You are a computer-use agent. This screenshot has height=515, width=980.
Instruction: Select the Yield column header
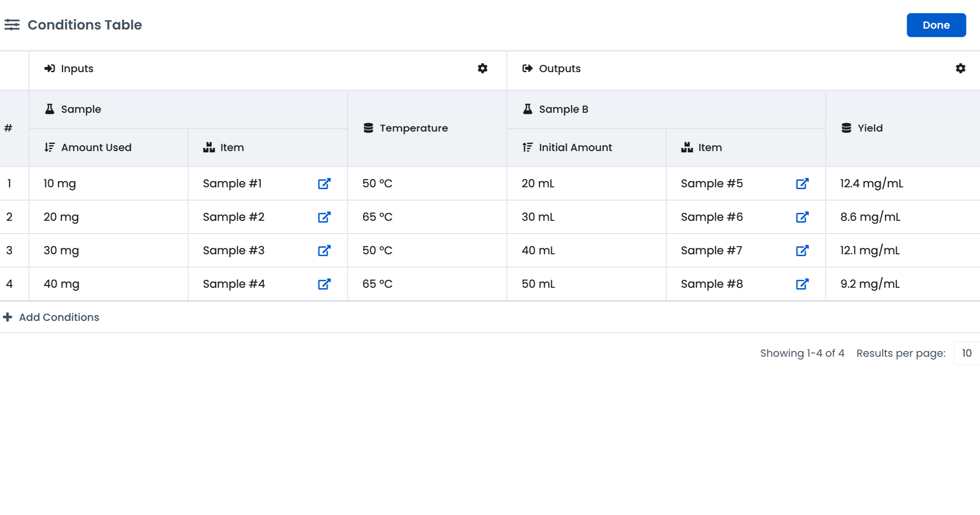click(870, 128)
